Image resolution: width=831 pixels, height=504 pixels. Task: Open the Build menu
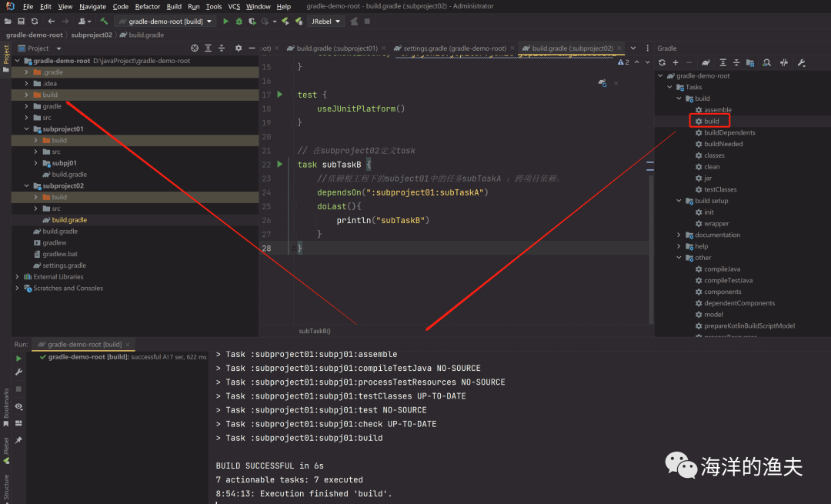174,5
